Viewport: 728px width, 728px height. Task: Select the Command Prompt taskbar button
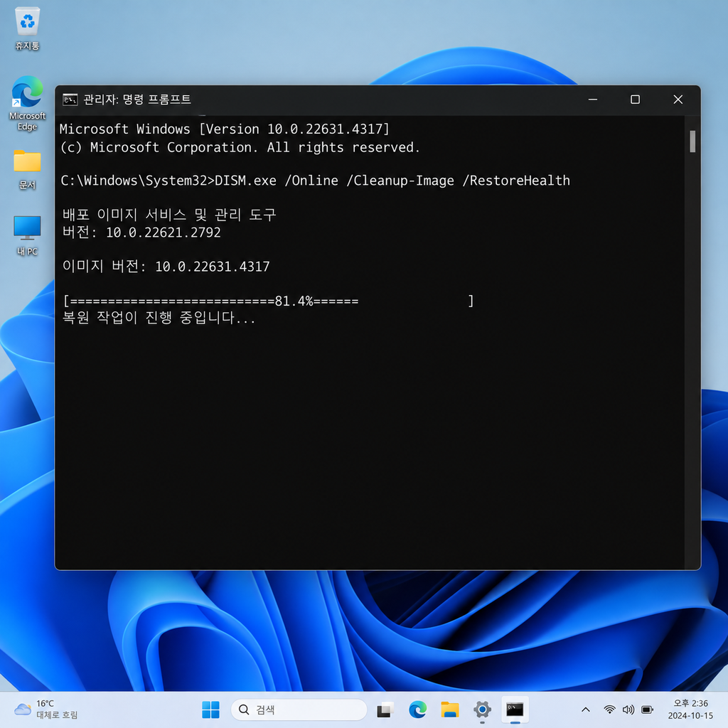point(515,710)
